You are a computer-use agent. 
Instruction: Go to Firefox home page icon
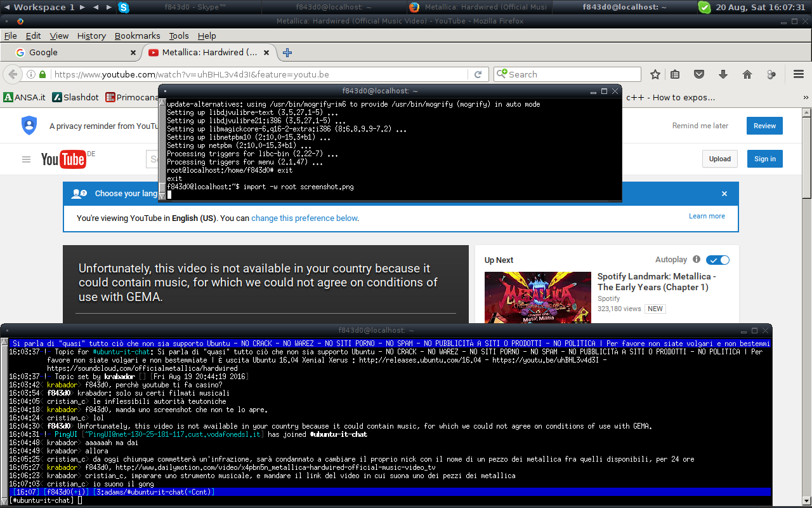coord(747,74)
